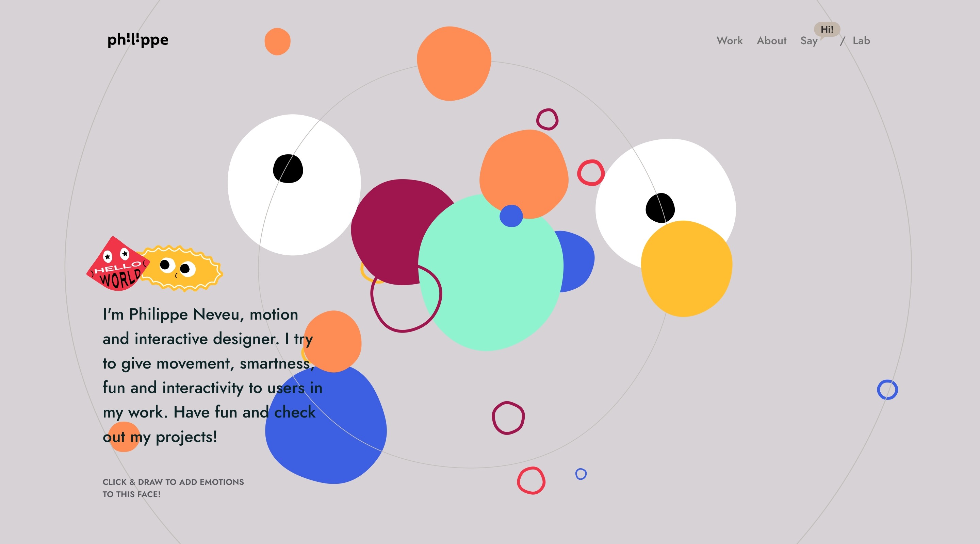Click the Say Hi! link
The height and width of the screenshot is (544, 980).
(809, 41)
